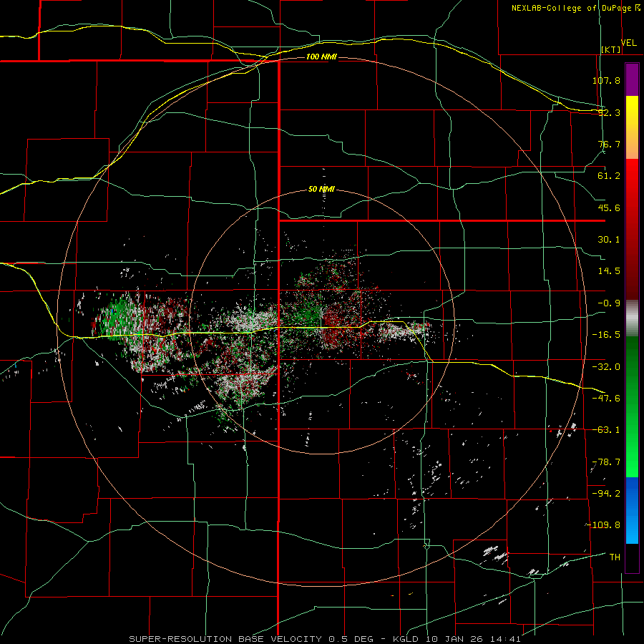Select the 30.1 scale value
The width and height of the screenshot is (644, 644).
click(x=609, y=240)
